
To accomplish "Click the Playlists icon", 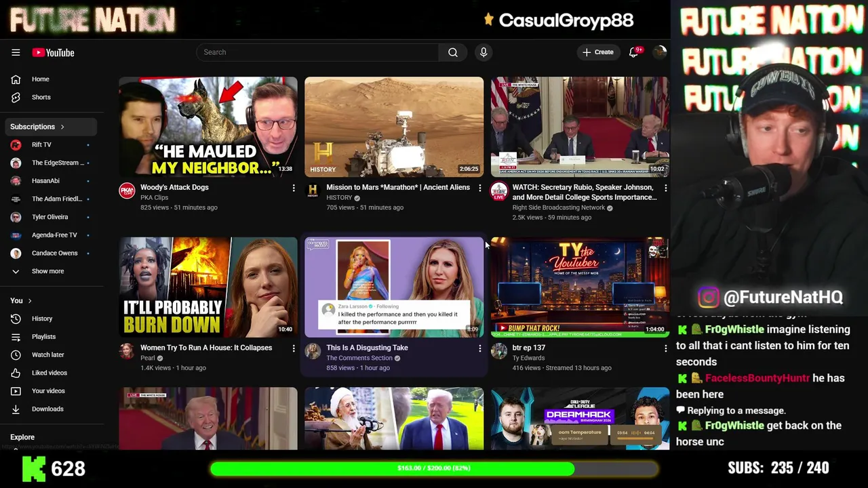I will 16,337.
